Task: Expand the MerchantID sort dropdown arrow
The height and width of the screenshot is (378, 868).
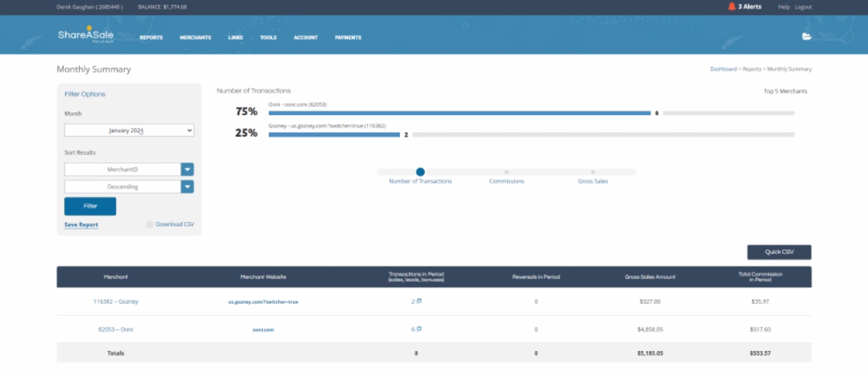Action: click(x=188, y=169)
